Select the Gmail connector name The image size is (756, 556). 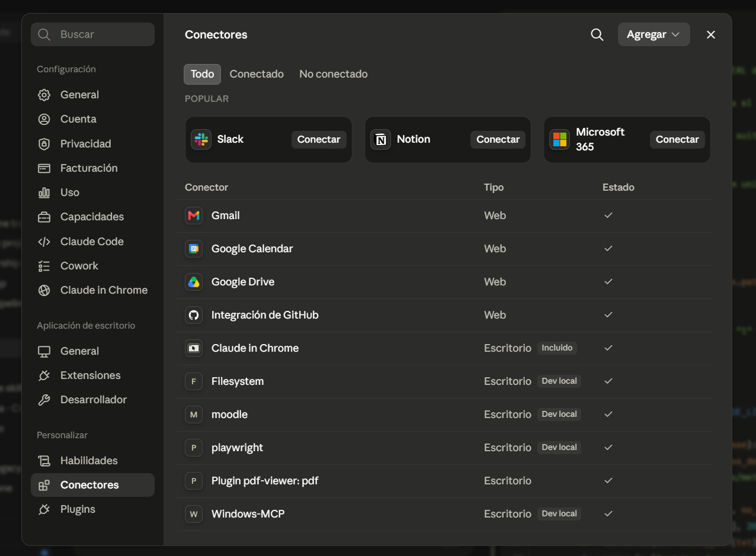(226, 216)
